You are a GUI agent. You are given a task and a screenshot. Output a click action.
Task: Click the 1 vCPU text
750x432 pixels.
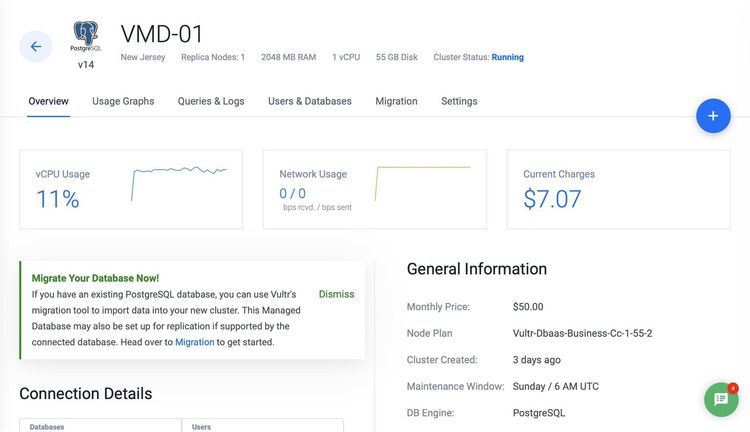[x=346, y=57]
